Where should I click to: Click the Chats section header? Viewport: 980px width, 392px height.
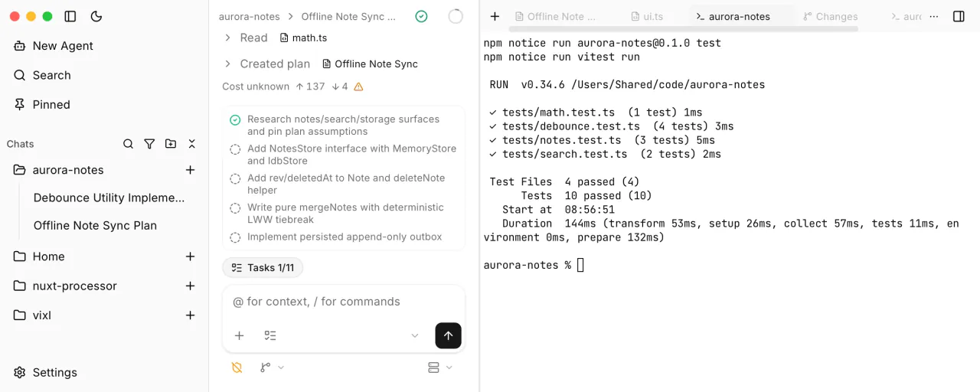tap(21, 144)
